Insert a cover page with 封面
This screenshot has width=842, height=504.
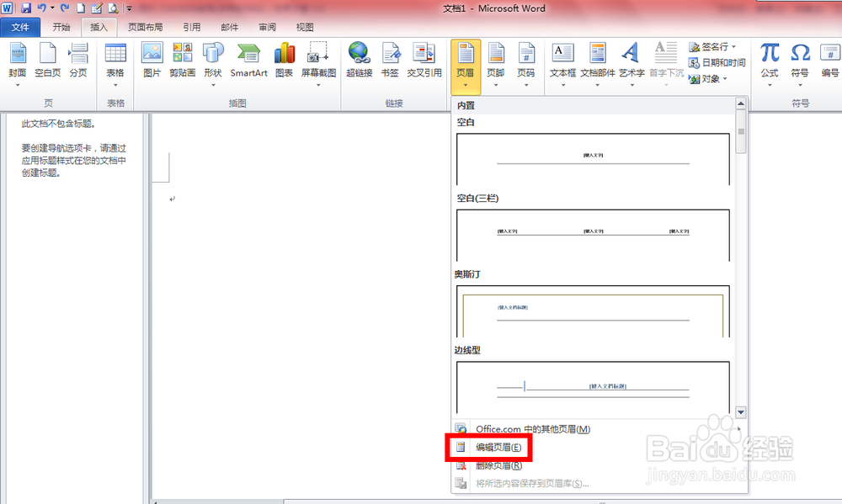18,65
